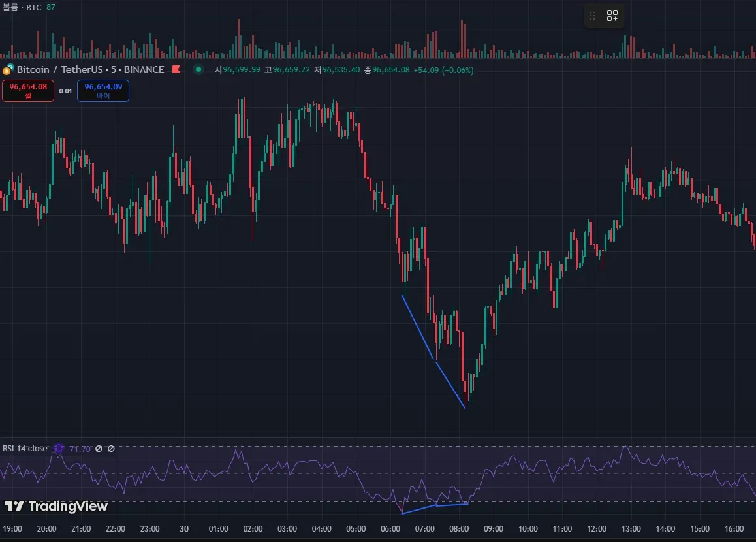Click the green market status dot

(x=198, y=70)
